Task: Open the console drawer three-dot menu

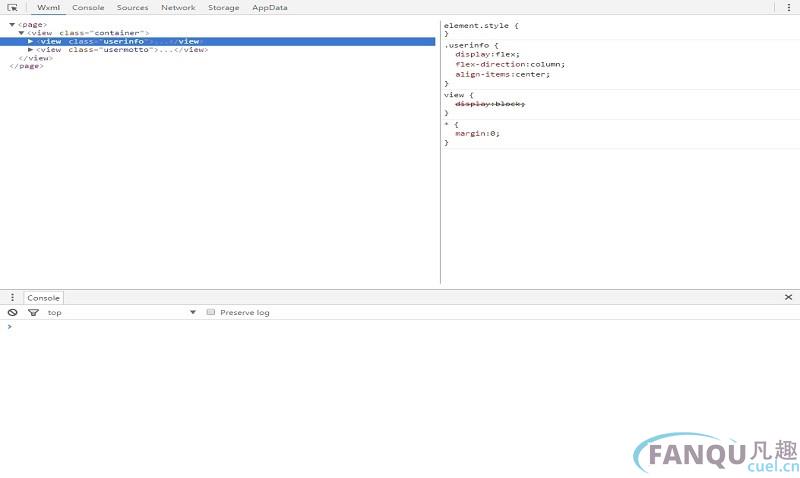Action: pyautogui.click(x=12, y=297)
